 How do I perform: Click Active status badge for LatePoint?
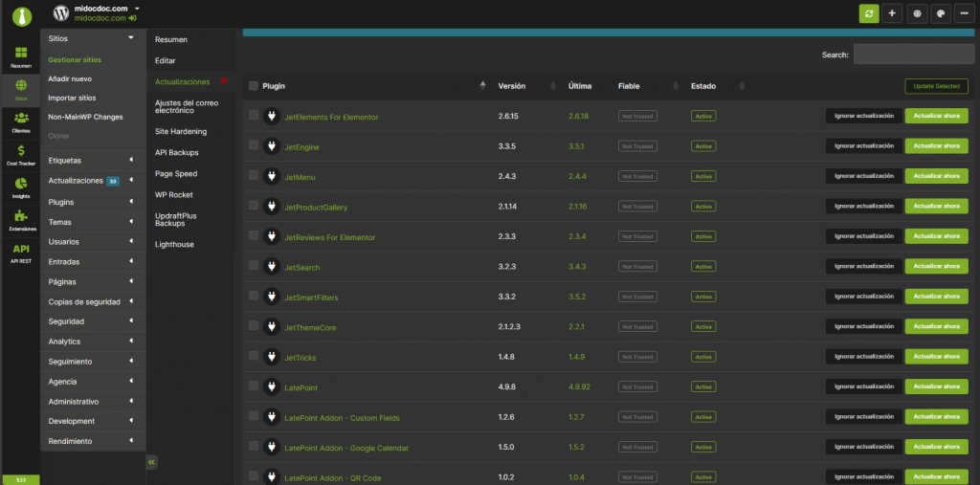pyautogui.click(x=703, y=386)
